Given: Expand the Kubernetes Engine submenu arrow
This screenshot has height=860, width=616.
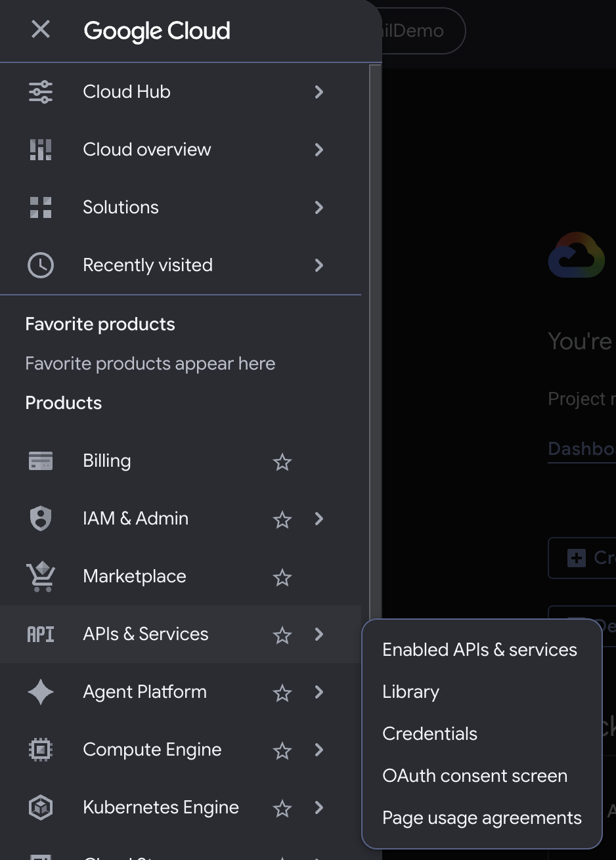Looking at the screenshot, I should click(x=319, y=807).
